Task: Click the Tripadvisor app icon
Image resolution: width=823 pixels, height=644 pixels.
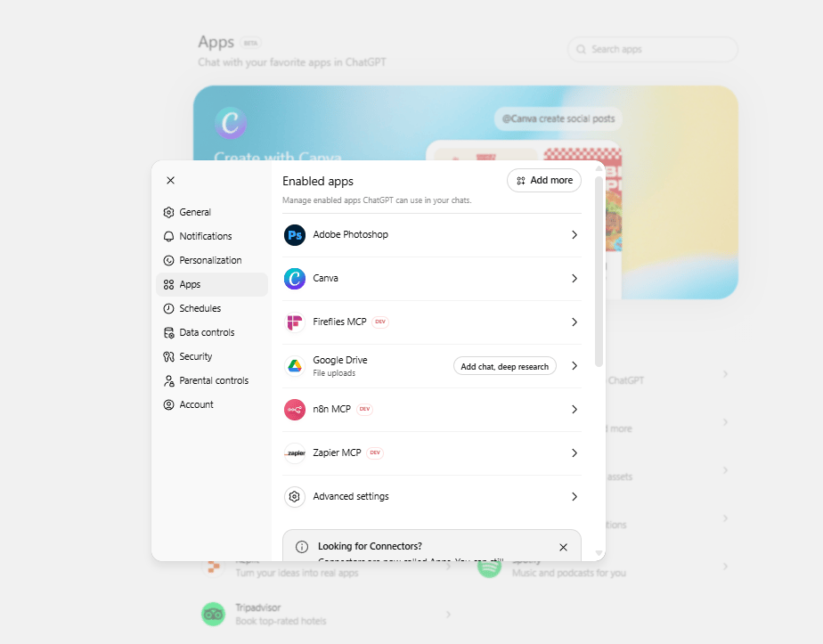Action: (x=213, y=614)
